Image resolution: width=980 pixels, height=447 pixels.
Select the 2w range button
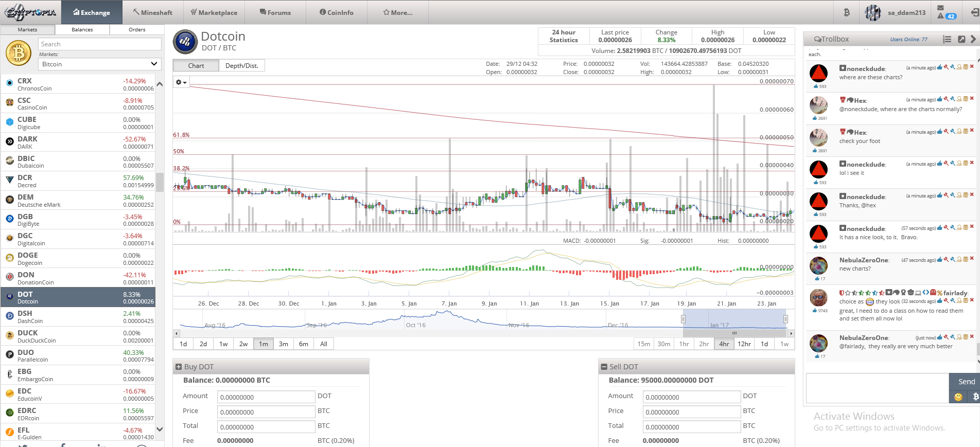click(243, 344)
